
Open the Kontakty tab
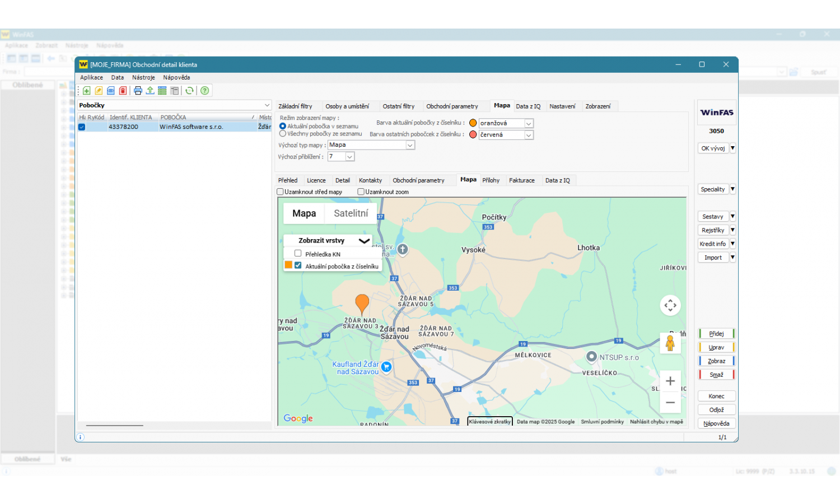(370, 180)
